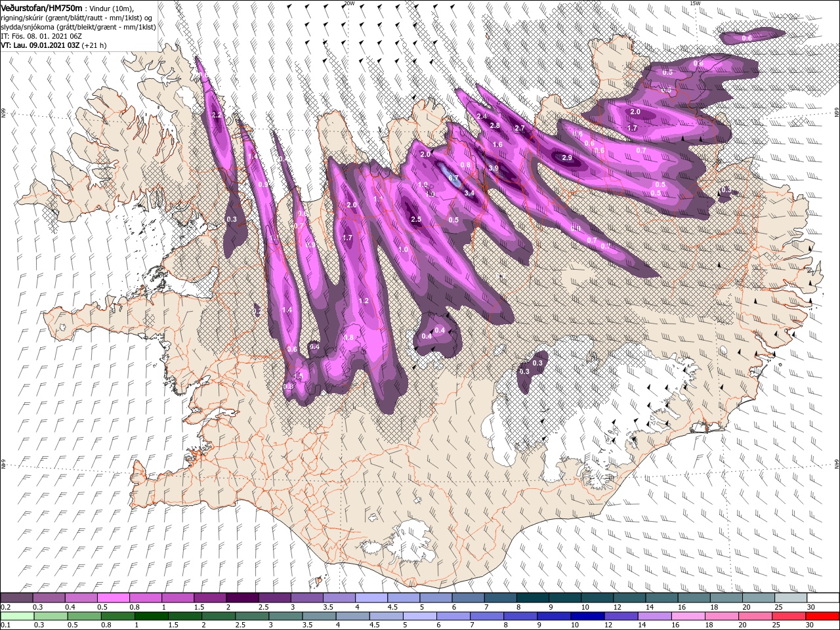
Task: Click the bright red rain legend swatch above 30
Action: [x=822, y=616]
